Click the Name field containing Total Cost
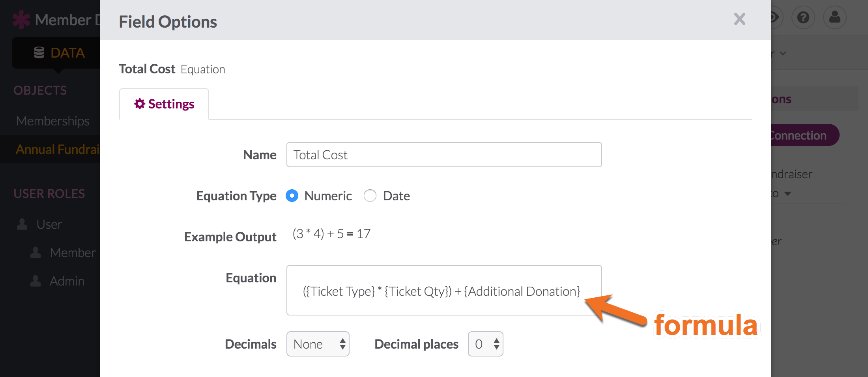This screenshot has width=868, height=377. pos(444,155)
